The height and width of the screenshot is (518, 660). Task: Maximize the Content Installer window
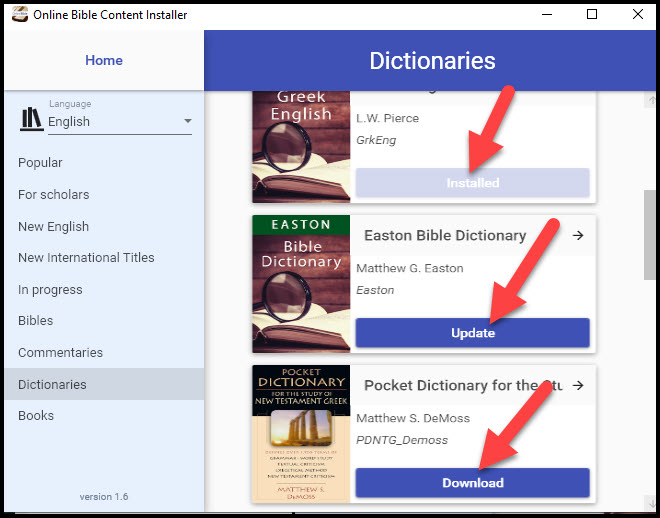click(x=592, y=14)
